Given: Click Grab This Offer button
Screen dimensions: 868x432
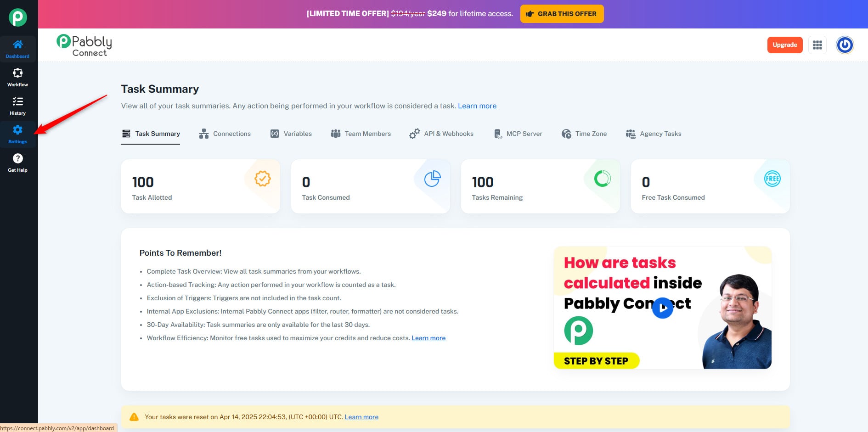Looking at the screenshot, I should [x=562, y=14].
